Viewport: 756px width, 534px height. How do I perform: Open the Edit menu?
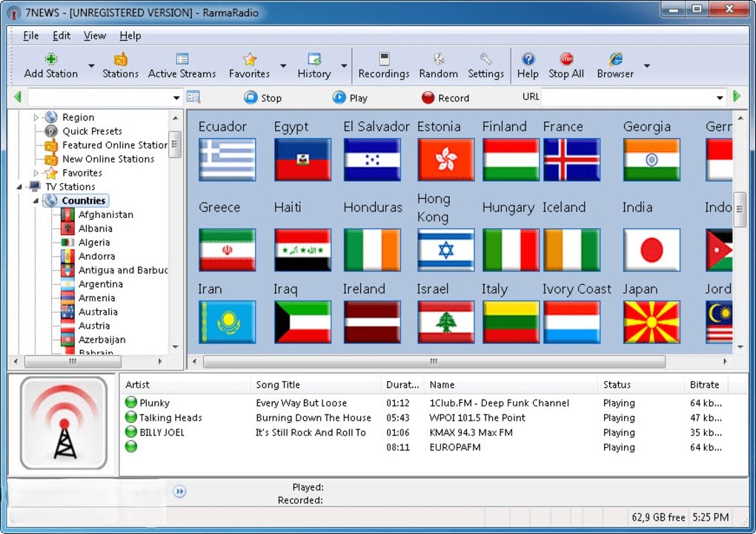tap(61, 35)
